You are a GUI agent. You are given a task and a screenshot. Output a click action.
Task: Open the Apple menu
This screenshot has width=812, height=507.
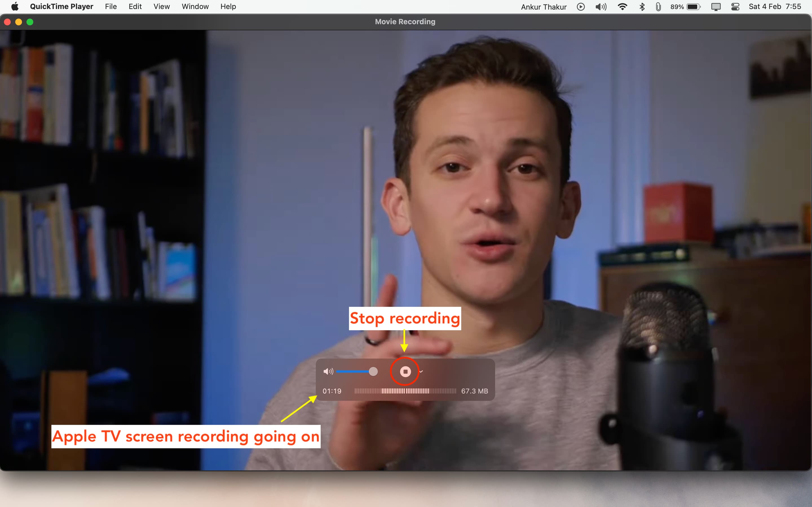click(x=15, y=7)
